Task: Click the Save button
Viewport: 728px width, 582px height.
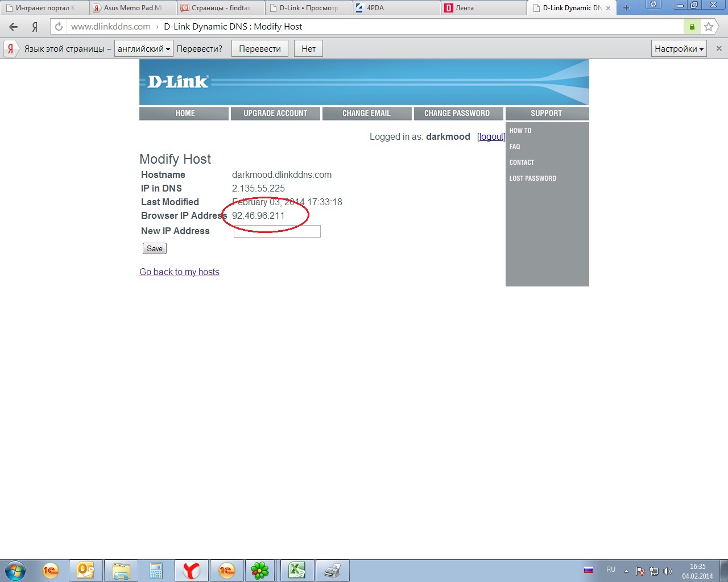Action: pyautogui.click(x=155, y=248)
